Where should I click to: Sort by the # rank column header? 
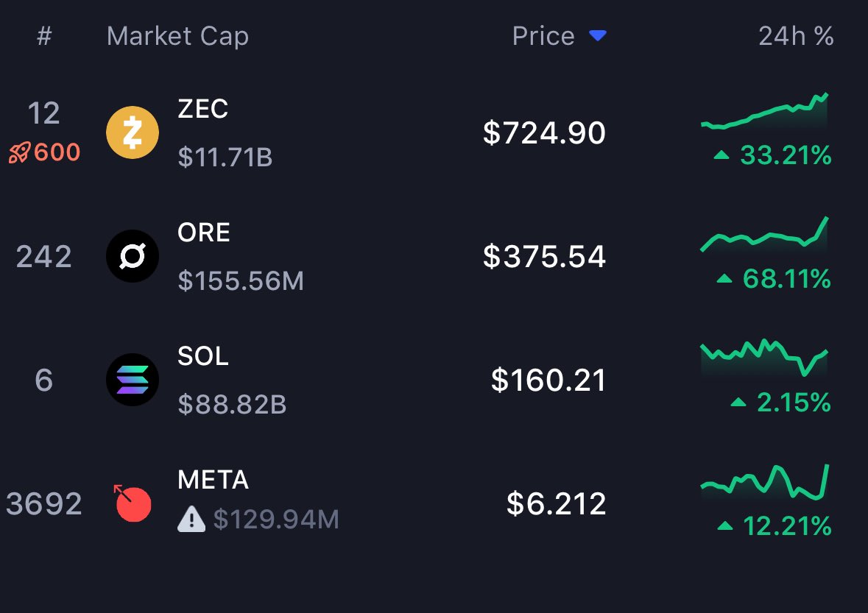coord(44,36)
